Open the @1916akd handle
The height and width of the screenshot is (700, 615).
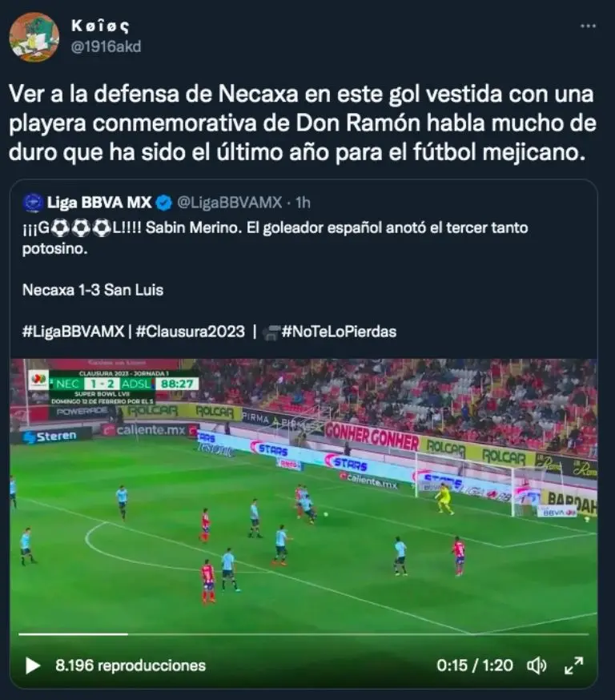[x=107, y=46]
